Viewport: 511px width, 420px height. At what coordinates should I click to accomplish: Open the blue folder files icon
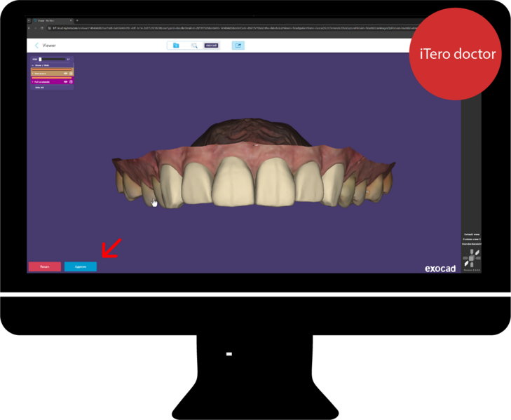click(x=176, y=46)
